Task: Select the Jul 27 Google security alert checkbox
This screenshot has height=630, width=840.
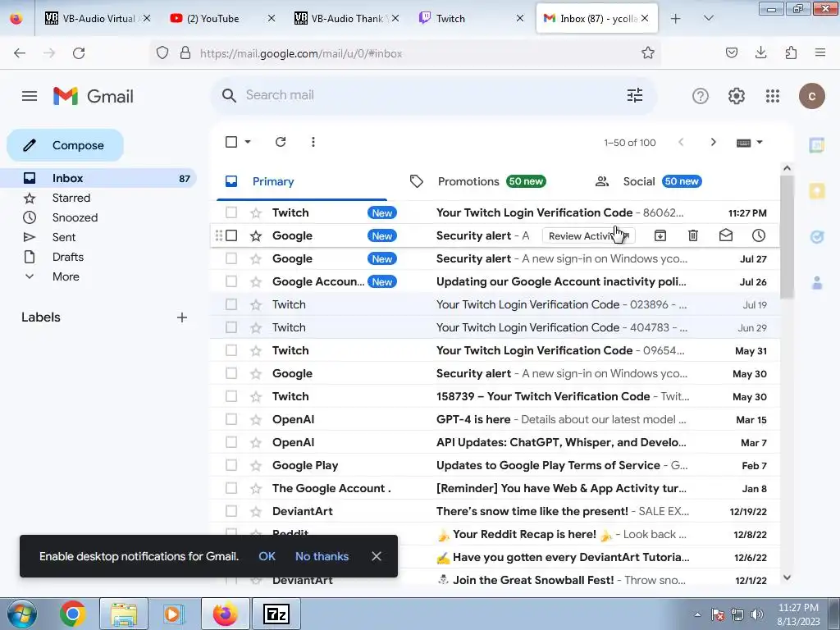Action: 231,258
